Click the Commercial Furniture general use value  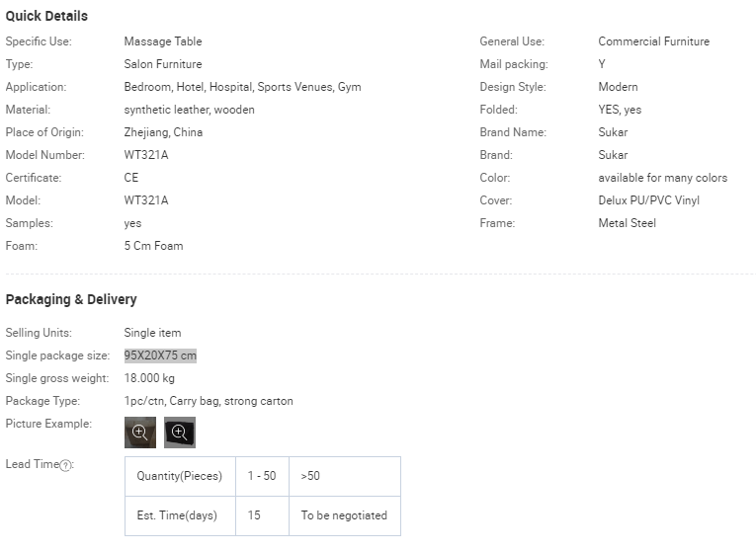point(654,41)
